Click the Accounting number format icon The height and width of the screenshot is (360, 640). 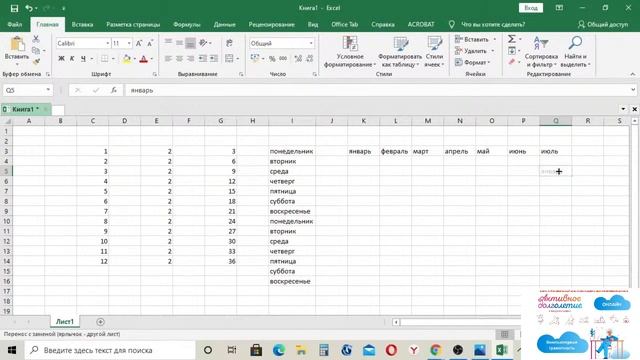click(255, 59)
